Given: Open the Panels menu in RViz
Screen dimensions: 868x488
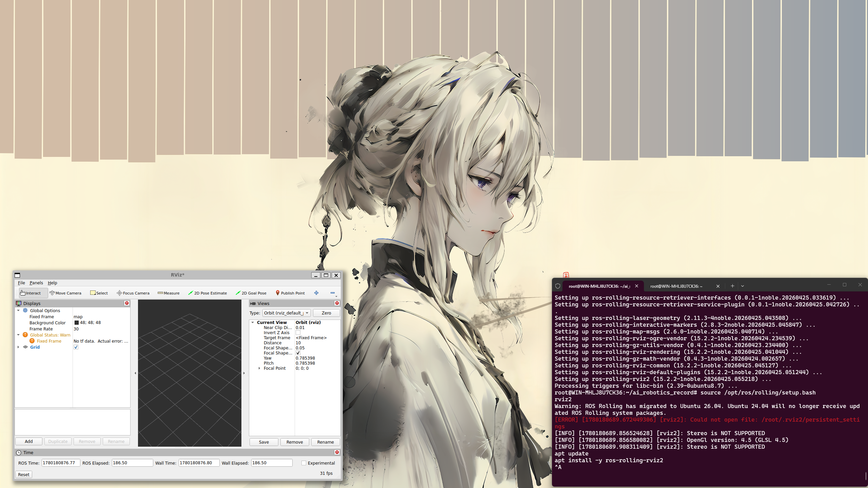Looking at the screenshot, I should coord(36,283).
